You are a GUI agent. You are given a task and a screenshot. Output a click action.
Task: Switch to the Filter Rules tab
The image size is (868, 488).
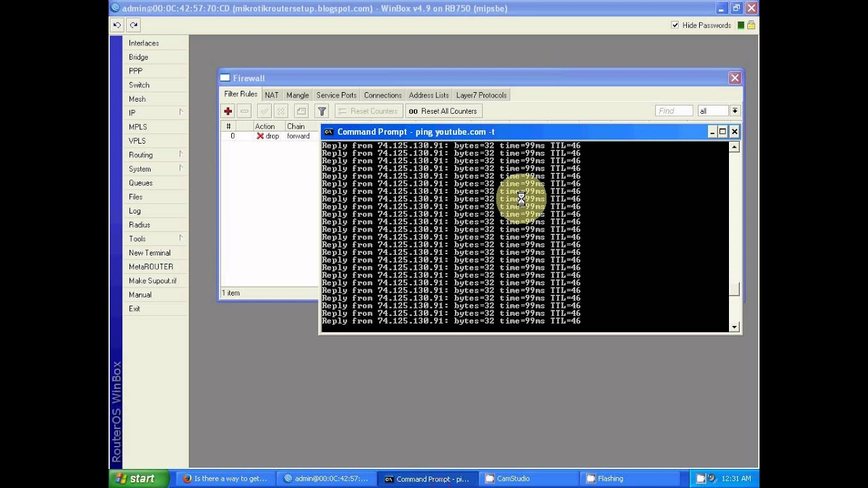click(241, 94)
